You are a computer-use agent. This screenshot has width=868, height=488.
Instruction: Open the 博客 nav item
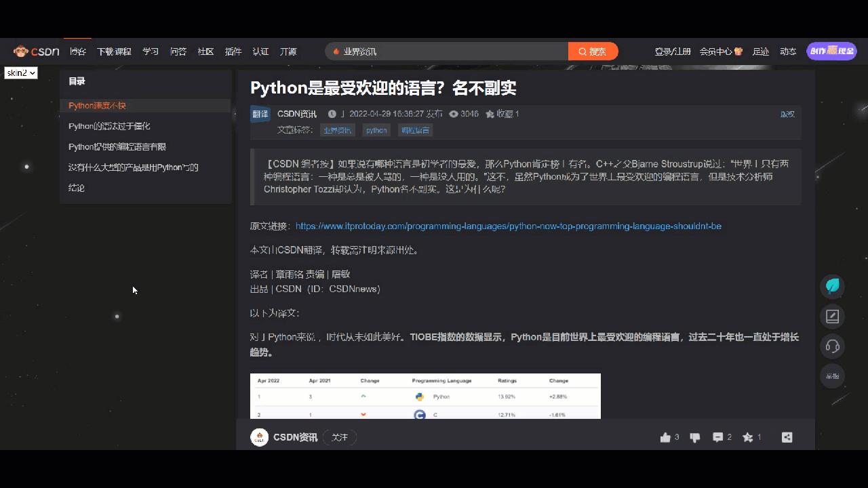pyautogui.click(x=78, y=52)
